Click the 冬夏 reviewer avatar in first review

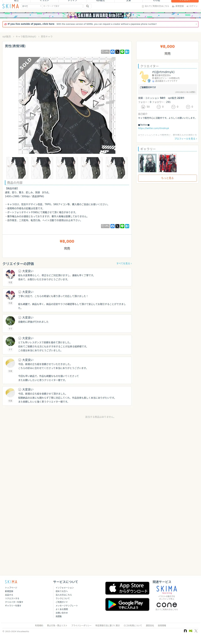(10, 274)
